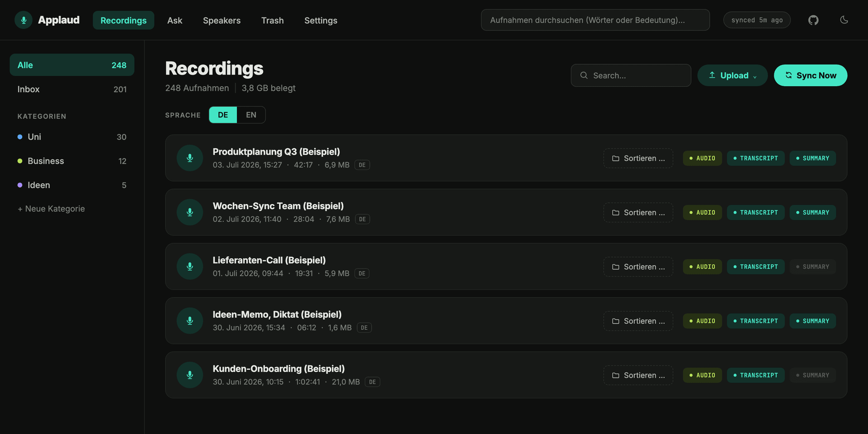Click AUDIO badge of Ideen-Memo, Diktat
The height and width of the screenshot is (434, 868).
[702, 321]
